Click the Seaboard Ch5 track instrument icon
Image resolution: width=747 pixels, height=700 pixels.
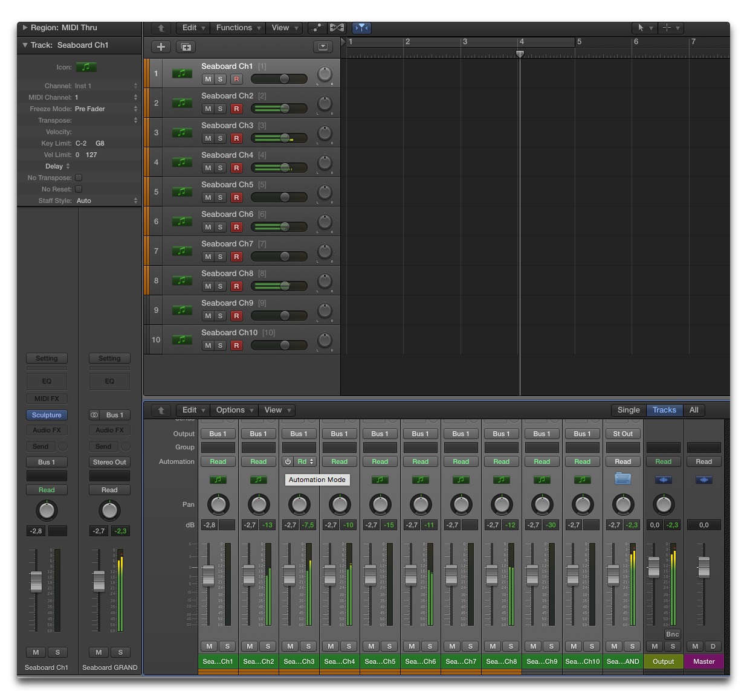pyautogui.click(x=182, y=192)
